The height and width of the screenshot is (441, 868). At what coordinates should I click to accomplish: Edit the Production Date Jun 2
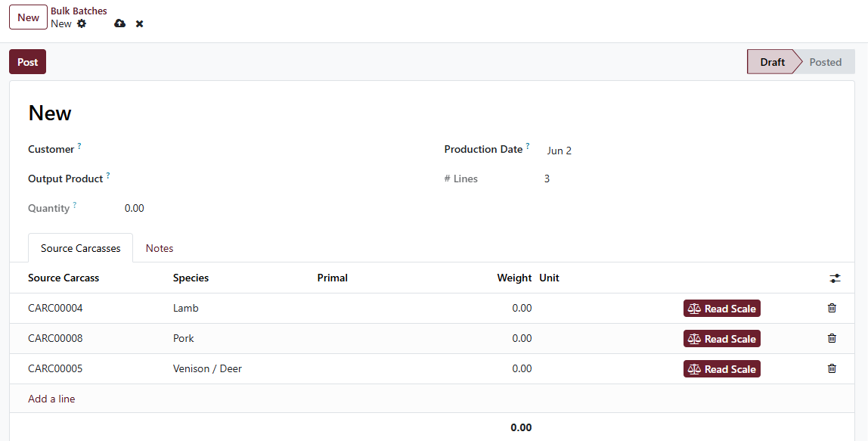click(559, 151)
